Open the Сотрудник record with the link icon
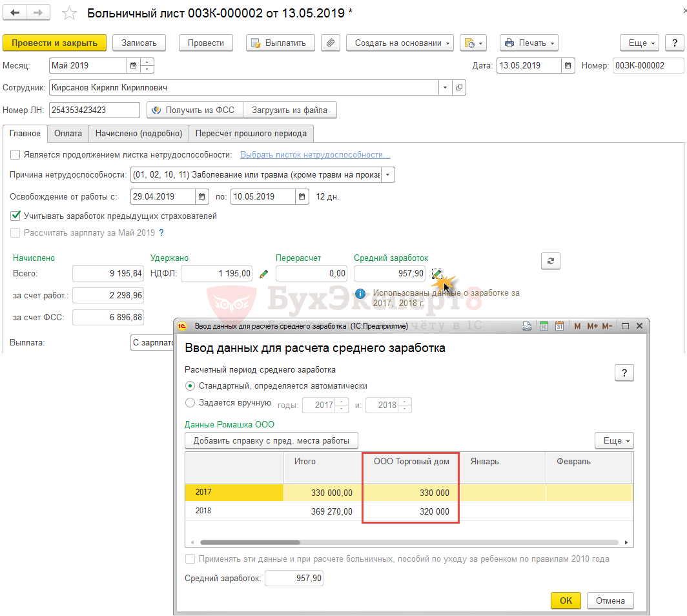Image resolution: width=687 pixels, height=616 pixels. [x=458, y=88]
